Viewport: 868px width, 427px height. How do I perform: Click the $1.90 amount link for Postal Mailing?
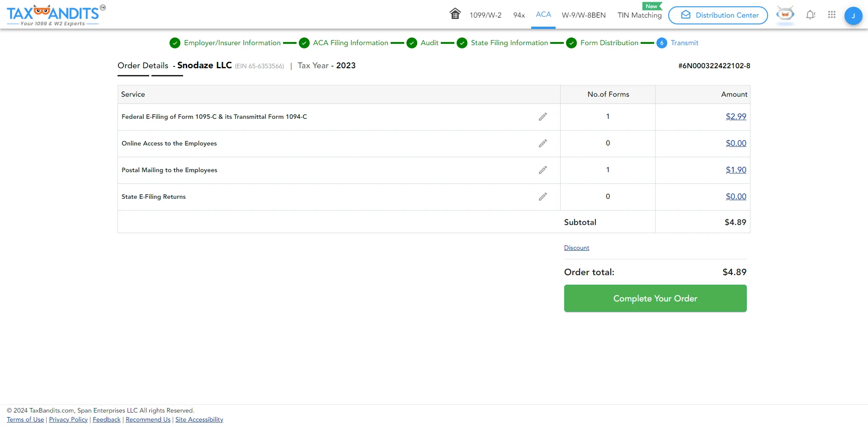[735, 170]
